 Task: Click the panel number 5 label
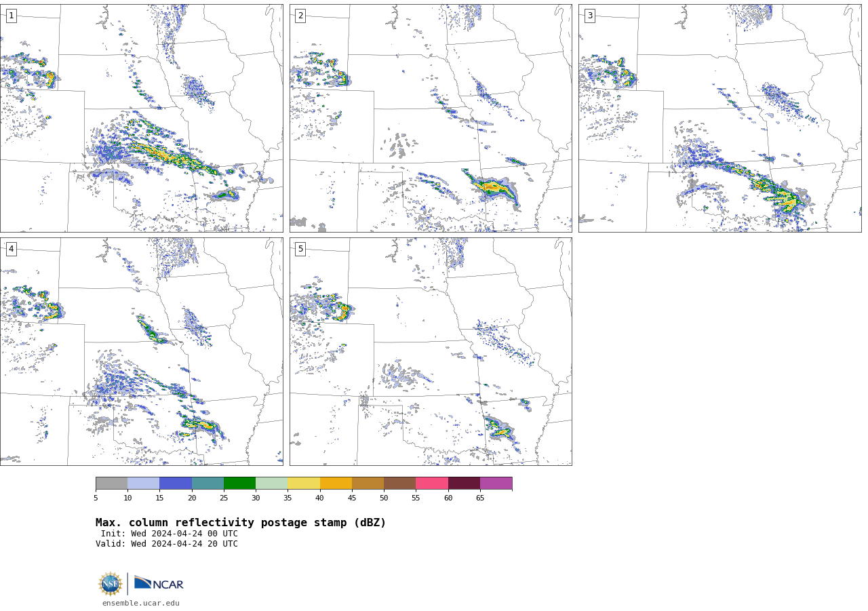(x=300, y=249)
